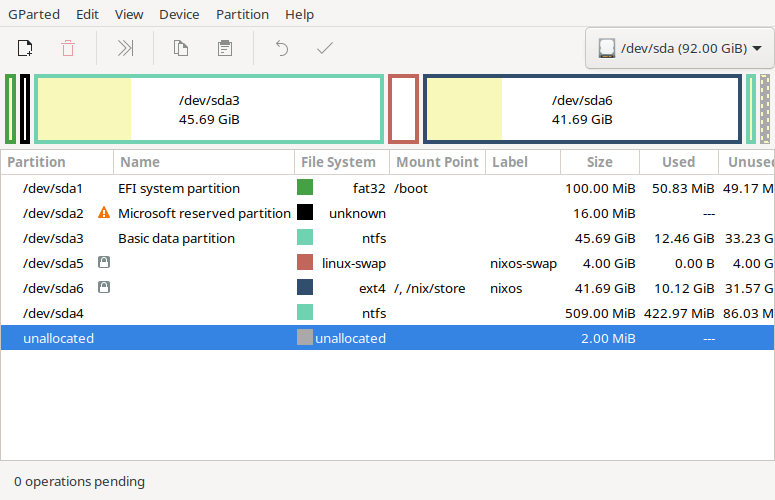The width and height of the screenshot is (775, 500).
Task: Open the /dev/sda device selector dropdown
Action: [x=679, y=48]
